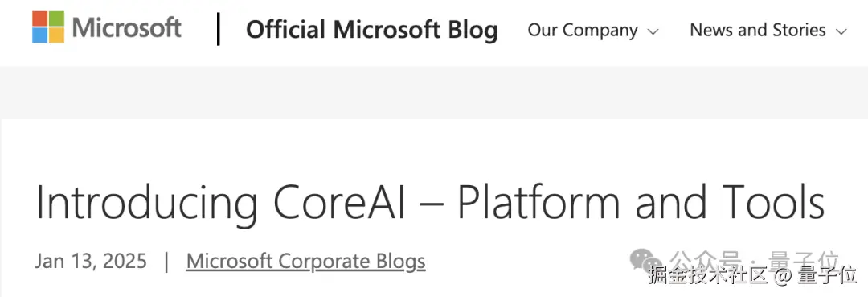Click the vertical divider beside Microsoft wordmark
The image size is (868, 297).
[219, 29]
